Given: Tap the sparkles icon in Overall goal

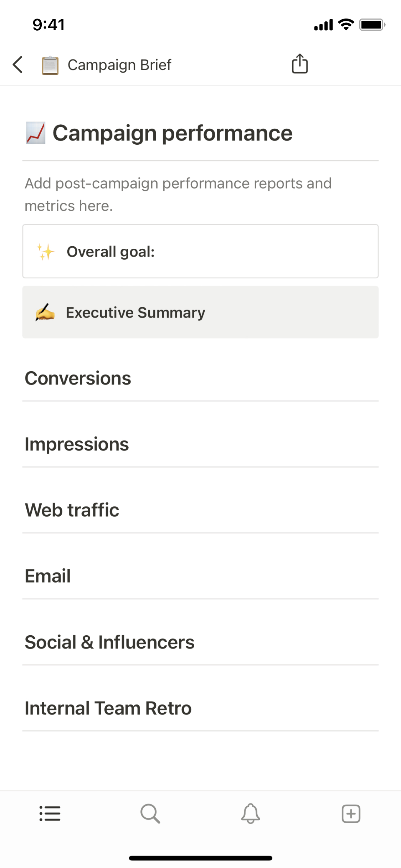Looking at the screenshot, I should 46,252.
